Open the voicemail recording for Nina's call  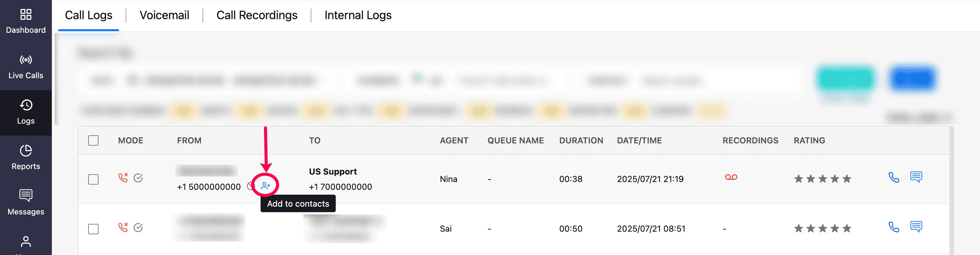coord(731,177)
